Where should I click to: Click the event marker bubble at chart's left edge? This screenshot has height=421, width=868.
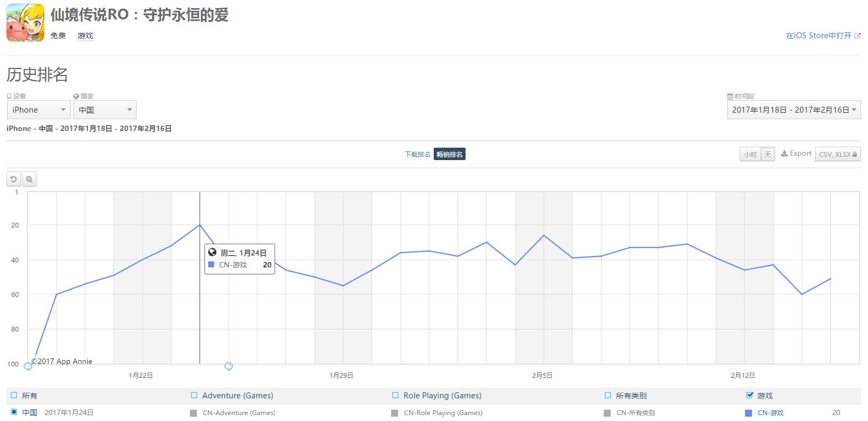[28, 366]
